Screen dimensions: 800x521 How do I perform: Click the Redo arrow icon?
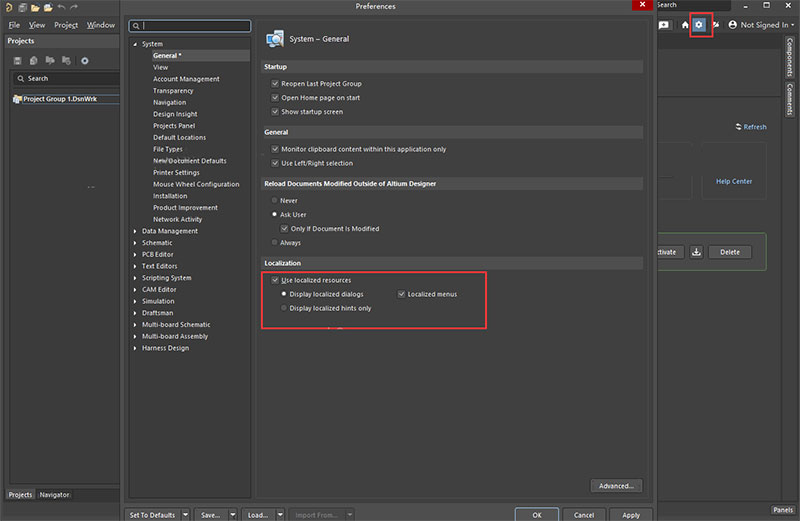coord(74,7)
